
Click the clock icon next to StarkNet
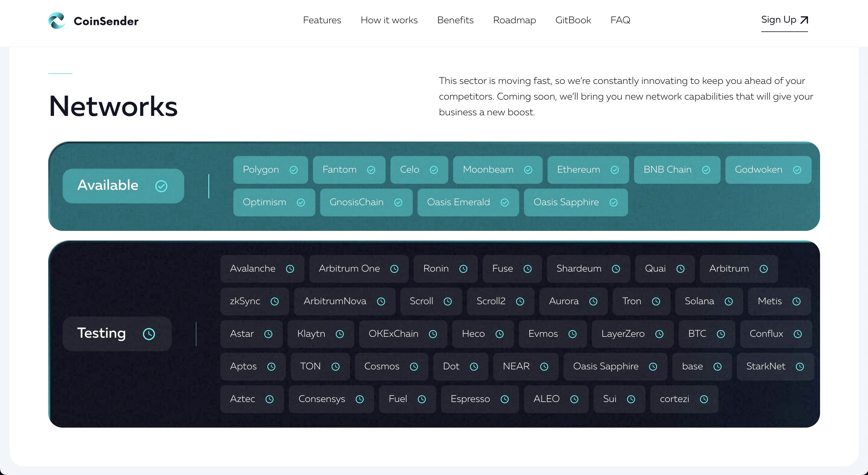pos(800,367)
